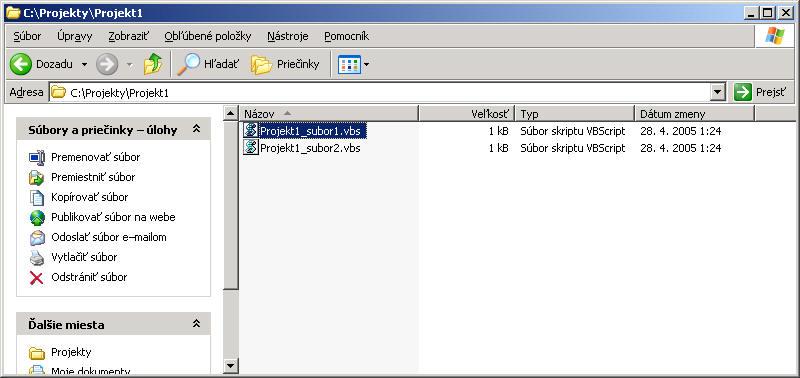The width and height of the screenshot is (800, 378).
Task: Click the red X Odstrániť súbor icon
Action: point(37,278)
